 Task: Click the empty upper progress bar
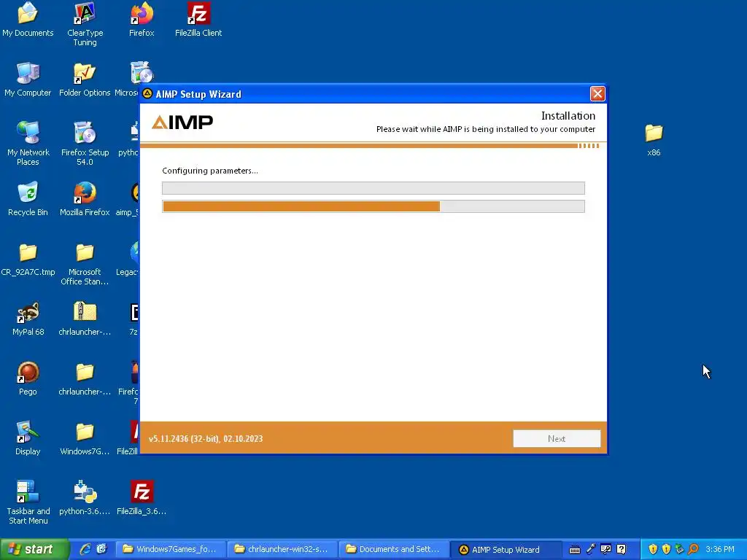[373, 188]
